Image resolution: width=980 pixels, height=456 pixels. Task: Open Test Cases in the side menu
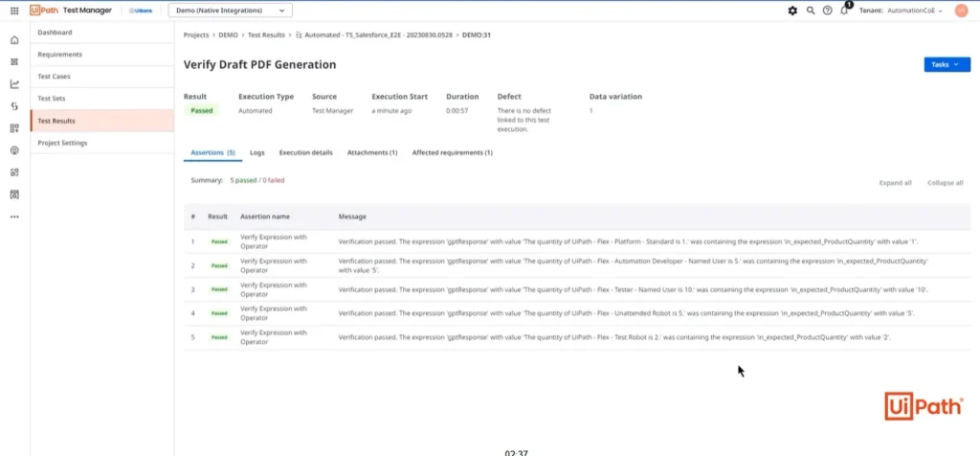coord(101,77)
